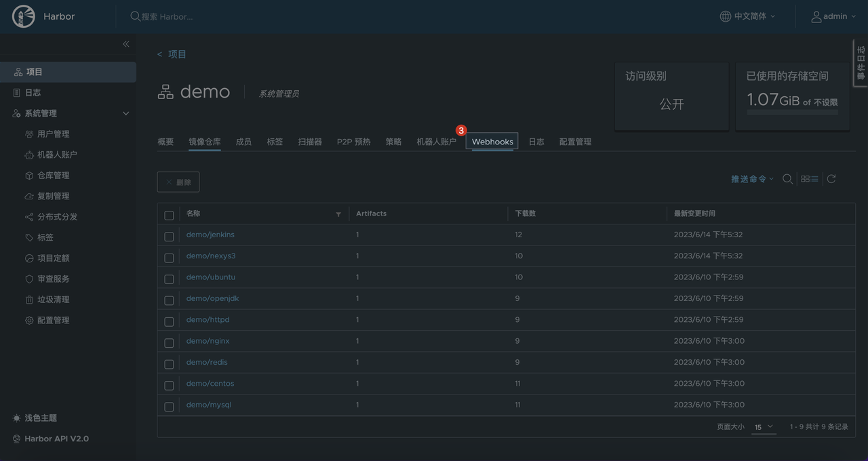Viewport: 868px width, 461px height.
Task: Open the 扫描器 tab
Action: (x=310, y=142)
